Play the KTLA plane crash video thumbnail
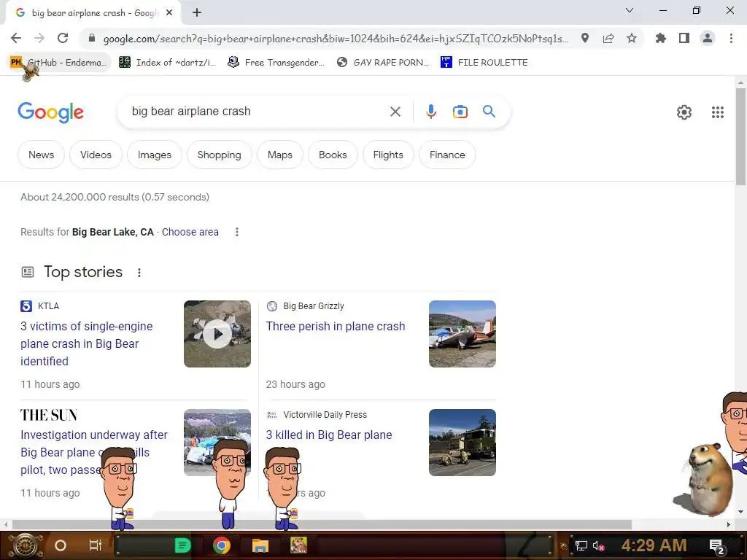The width and height of the screenshot is (747, 560). point(217,334)
